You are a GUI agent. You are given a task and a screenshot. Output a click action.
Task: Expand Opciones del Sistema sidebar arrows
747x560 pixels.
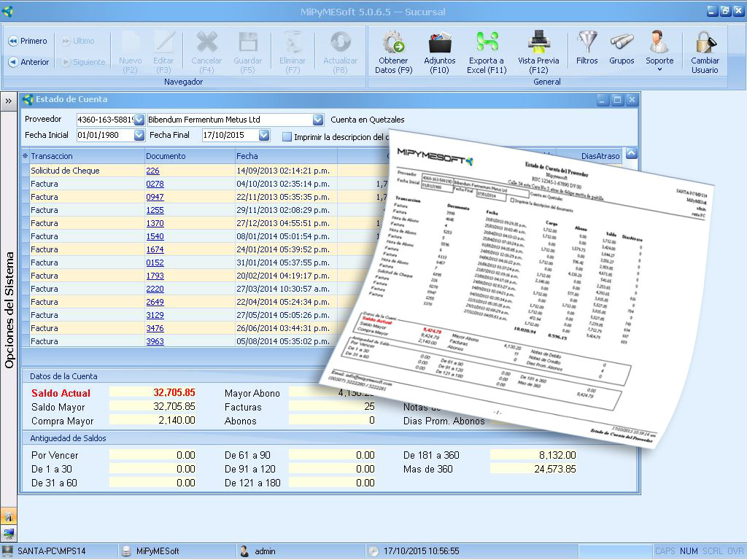(9, 101)
